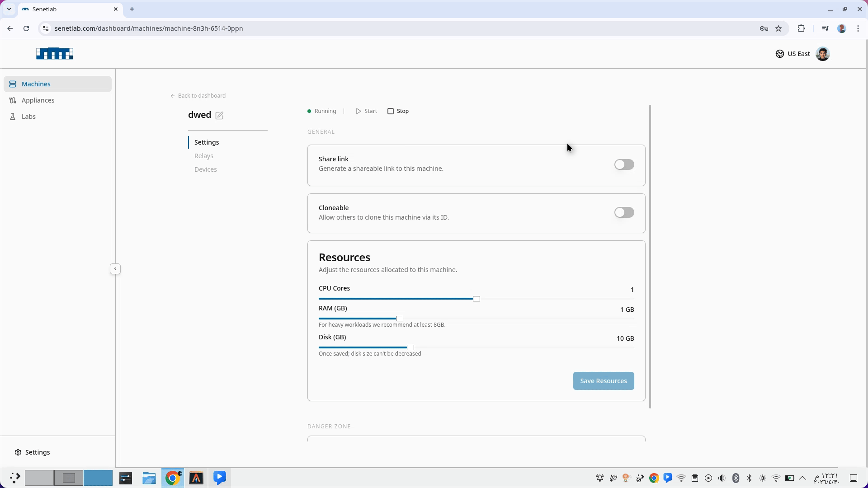Expand the browser tab search dropdown
Screen dimensions: 868x488
[9, 9]
